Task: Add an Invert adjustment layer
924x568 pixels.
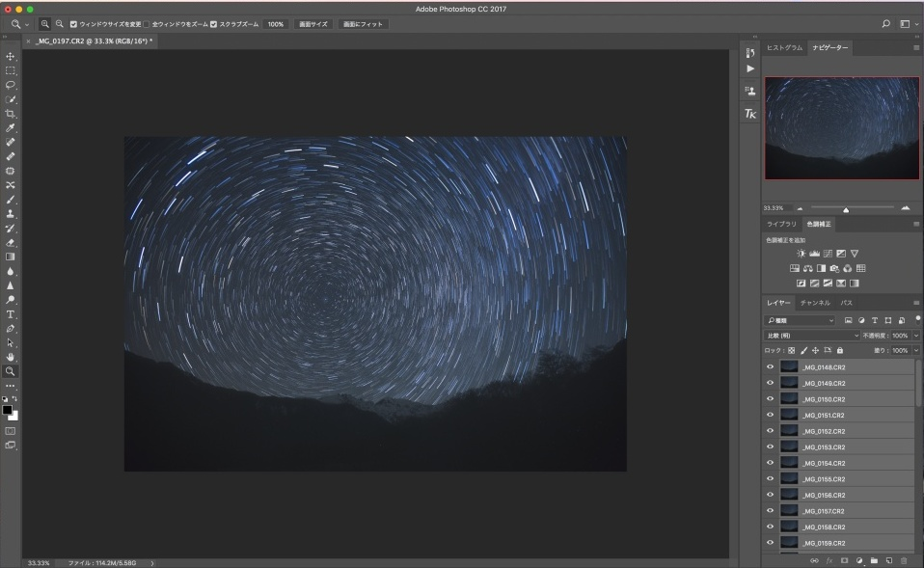Action: (x=801, y=284)
